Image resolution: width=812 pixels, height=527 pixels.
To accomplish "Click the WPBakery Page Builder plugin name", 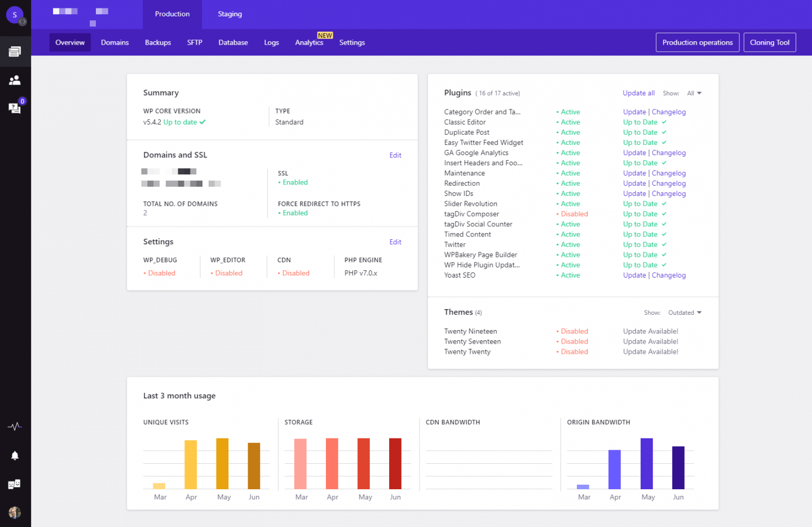I will tap(480, 255).
